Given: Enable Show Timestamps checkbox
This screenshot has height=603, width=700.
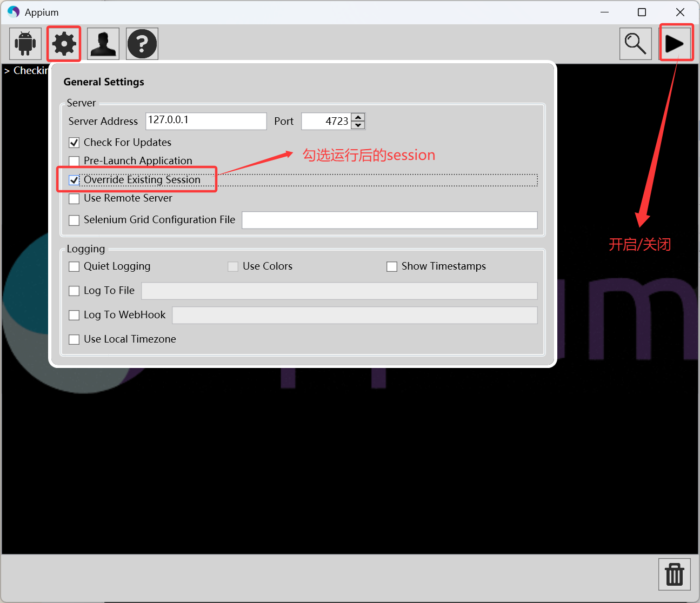Looking at the screenshot, I should 392,266.
